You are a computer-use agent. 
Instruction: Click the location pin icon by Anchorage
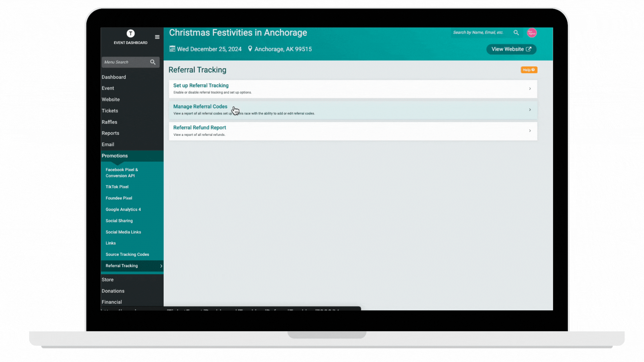pyautogui.click(x=250, y=49)
